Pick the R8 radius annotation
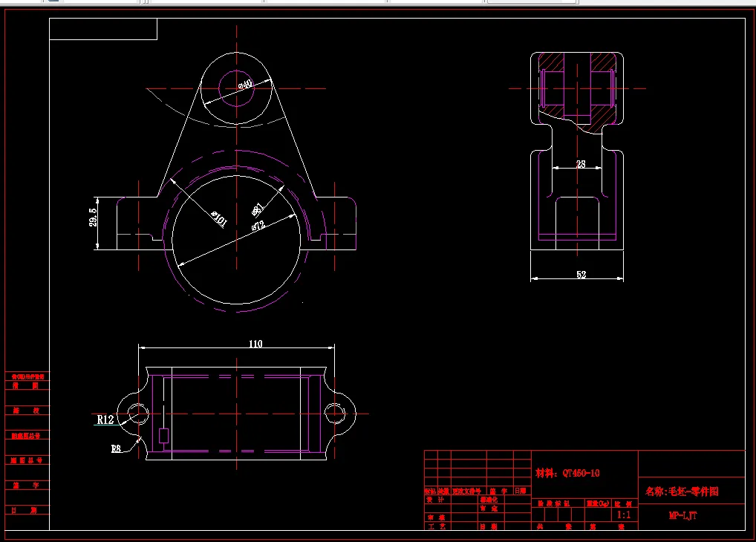 pos(116,448)
